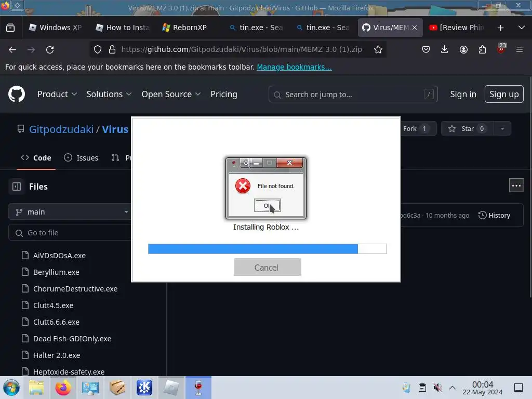Switch to the Review YouTube tab
Viewport: 532px width, 399px height.
coord(457,28)
